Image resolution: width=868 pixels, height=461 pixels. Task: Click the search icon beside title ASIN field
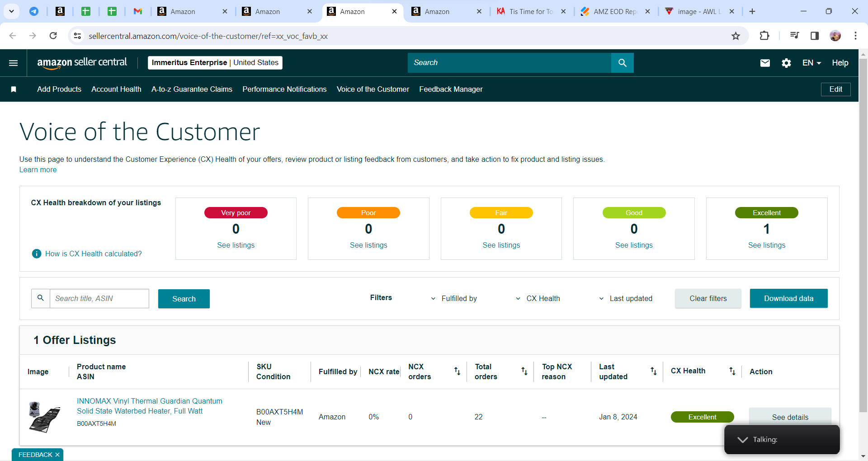(x=41, y=298)
